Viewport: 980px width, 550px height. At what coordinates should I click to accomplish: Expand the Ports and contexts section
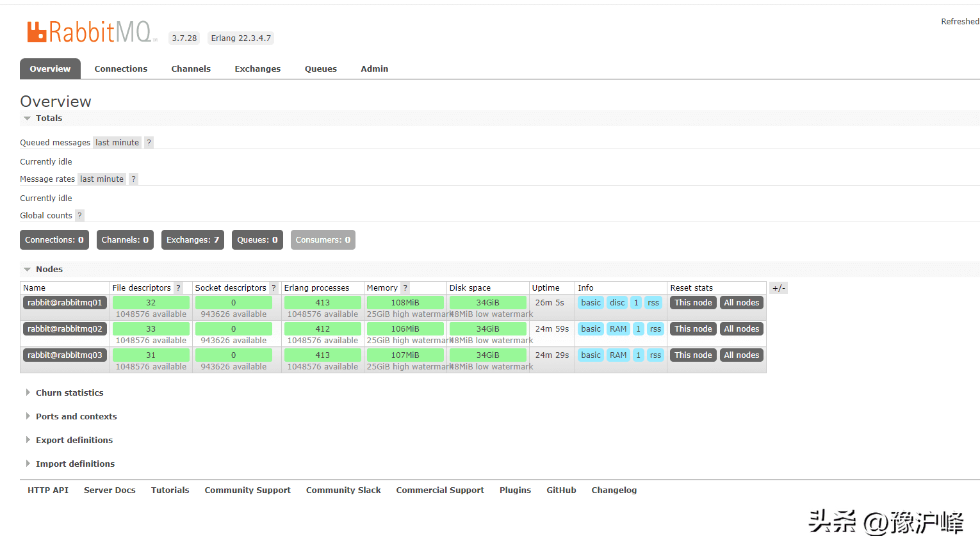point(76,416)
